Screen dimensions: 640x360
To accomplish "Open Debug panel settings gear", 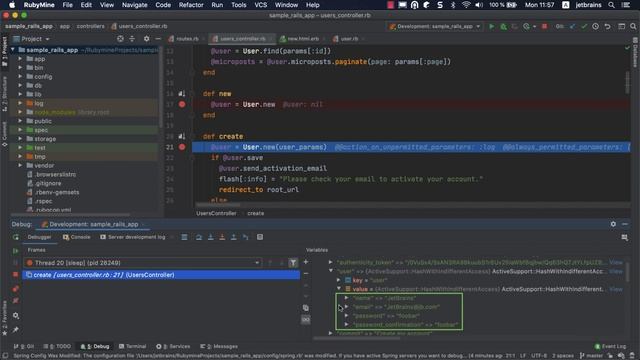I will click(x=613, y=224).
